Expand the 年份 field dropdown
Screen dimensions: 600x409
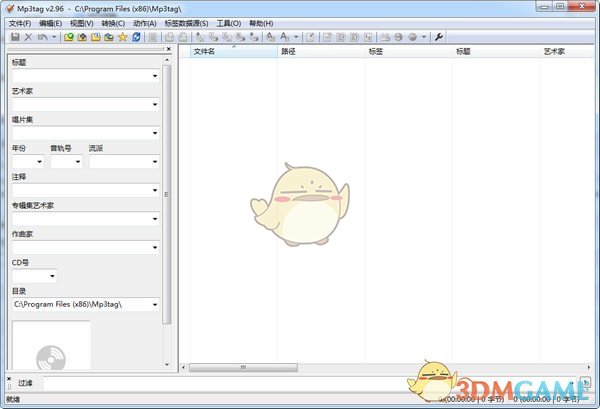pyautogui.click(x=39, y=162)
